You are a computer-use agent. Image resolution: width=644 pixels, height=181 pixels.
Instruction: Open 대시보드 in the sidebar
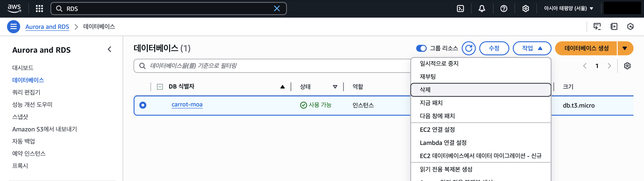pos(23,68)
